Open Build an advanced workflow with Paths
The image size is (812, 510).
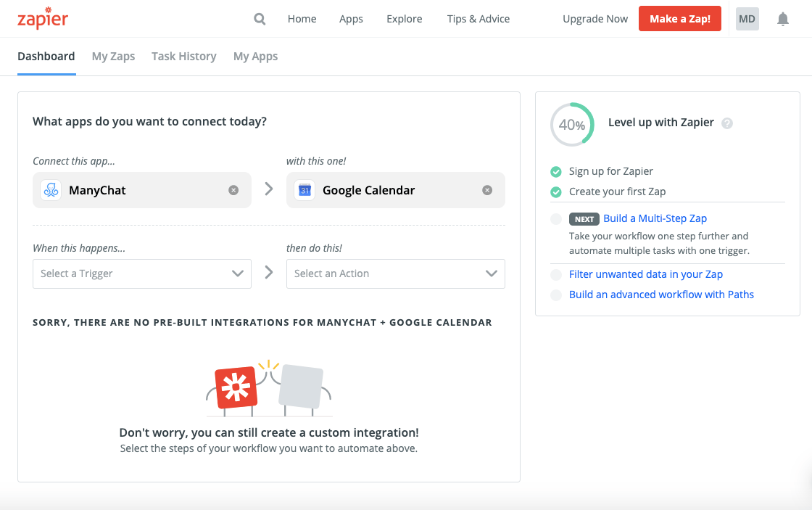tap(661, 295)
